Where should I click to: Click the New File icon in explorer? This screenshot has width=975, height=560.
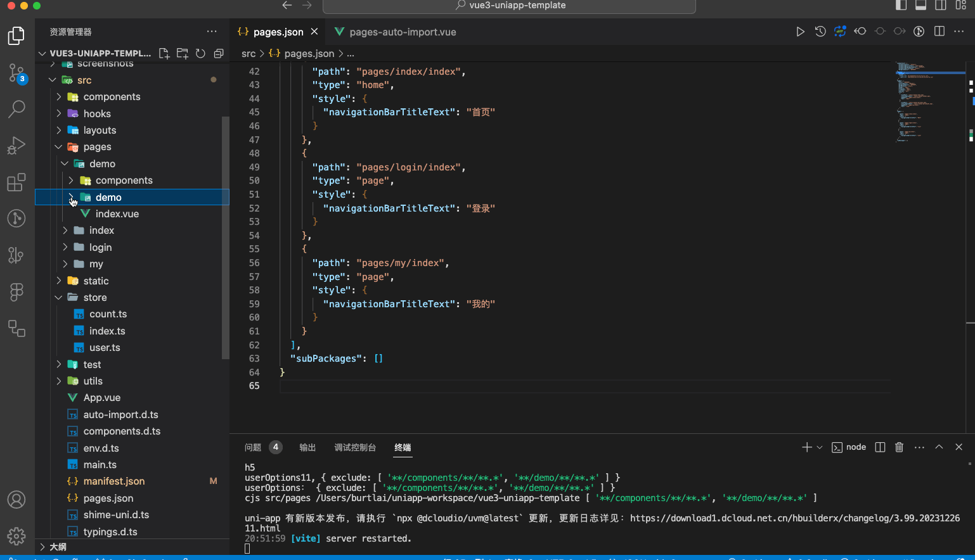tap(164, 54)
